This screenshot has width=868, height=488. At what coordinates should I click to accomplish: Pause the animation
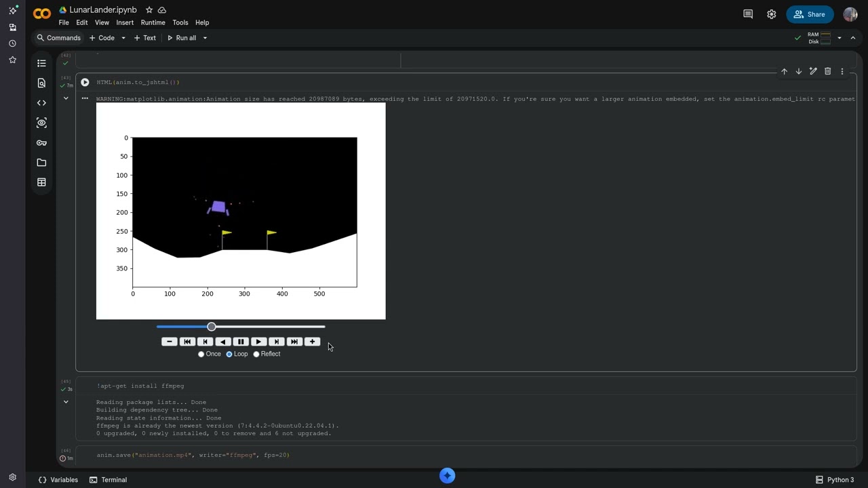click(241, 342)
